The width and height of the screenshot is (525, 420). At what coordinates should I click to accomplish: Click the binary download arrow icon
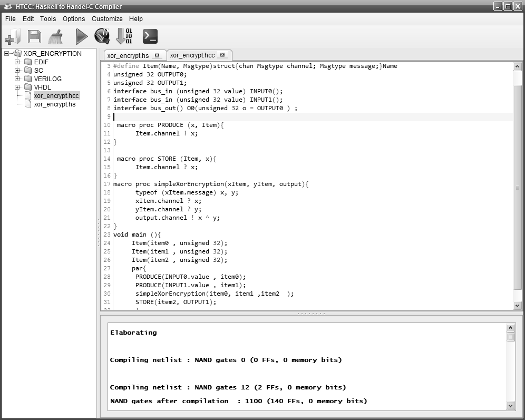[124, 36]
